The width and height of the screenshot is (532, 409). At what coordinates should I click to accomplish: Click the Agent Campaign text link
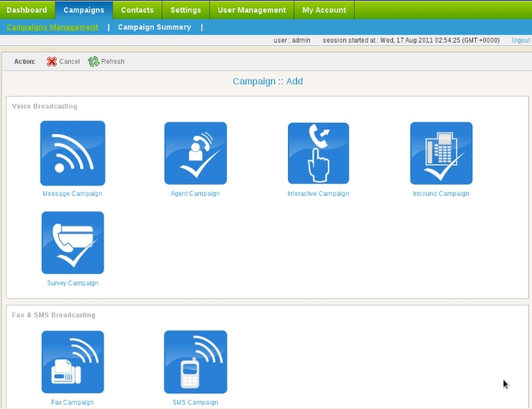coord(195,194)
